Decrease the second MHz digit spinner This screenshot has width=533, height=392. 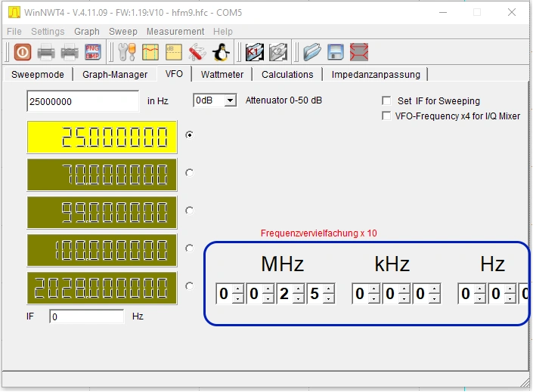(x=268, y=298)
